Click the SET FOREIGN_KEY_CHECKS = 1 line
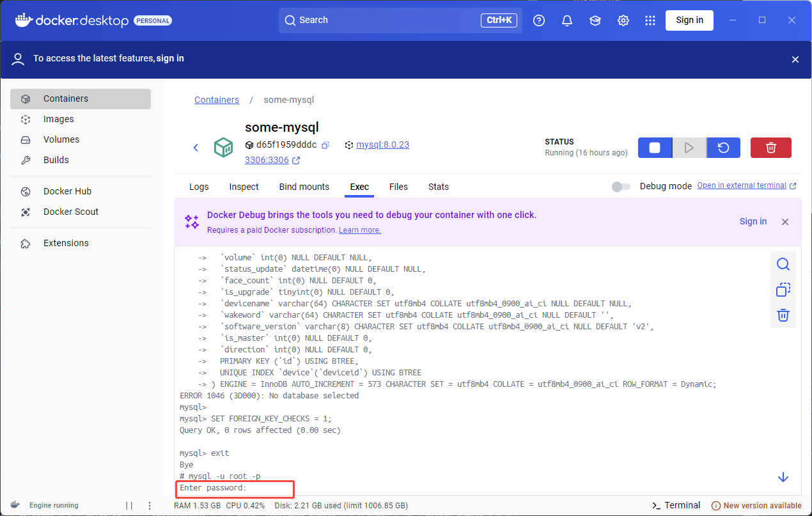Viewport: 812px width, 516px height. point(256,419)
